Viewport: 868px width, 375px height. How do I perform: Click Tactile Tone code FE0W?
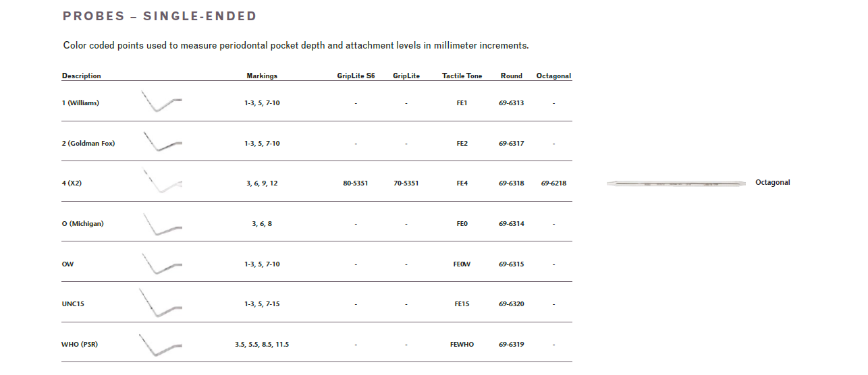pos(462,264)
